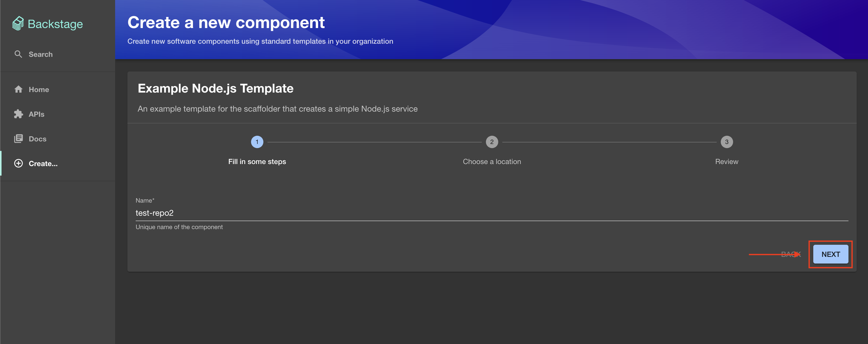Open Docs from the sidebar
868x344 pixels.
tap(38, 139)
